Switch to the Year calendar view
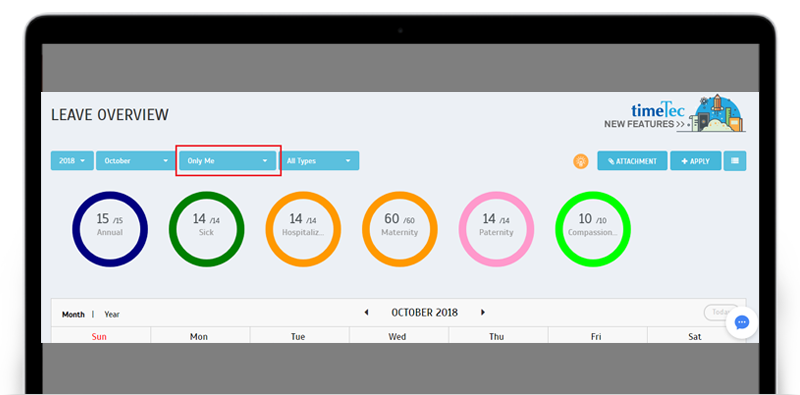800x395 pixels. pos(112,314)
